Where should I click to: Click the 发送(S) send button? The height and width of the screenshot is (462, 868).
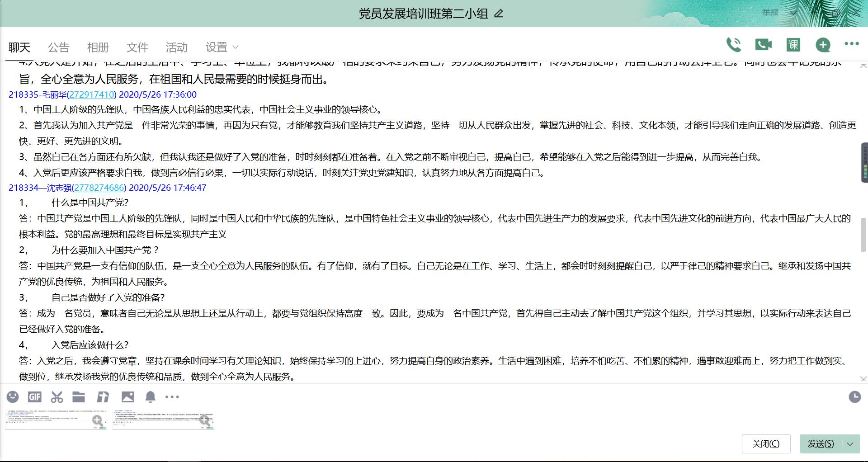pos(821,444)
